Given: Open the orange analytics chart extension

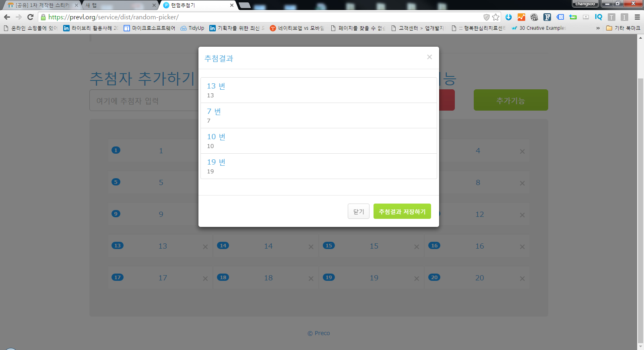Looking at the screenshot, I should (521, 17).
